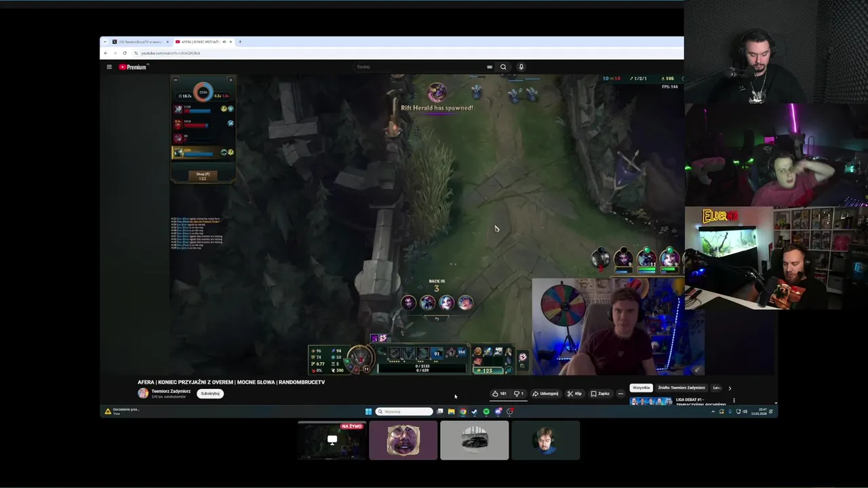The width and height of the screenshot is (868, 488).
Task: Like the video with the thumbs-up button
Action: (x=499, y=393)
